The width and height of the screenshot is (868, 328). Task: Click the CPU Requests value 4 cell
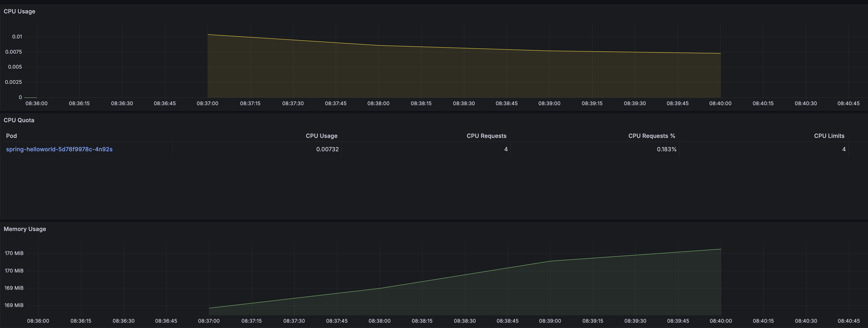[505, 149]
